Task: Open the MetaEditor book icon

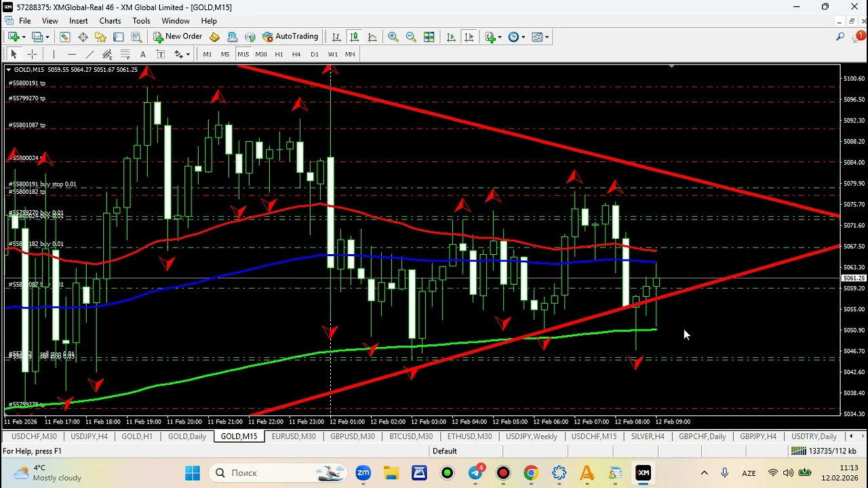Action: click(214, 37)
